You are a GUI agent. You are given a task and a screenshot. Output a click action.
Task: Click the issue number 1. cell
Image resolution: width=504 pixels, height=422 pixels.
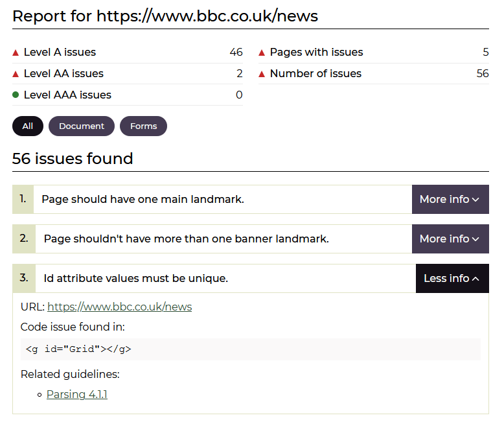tap(23, 199)
